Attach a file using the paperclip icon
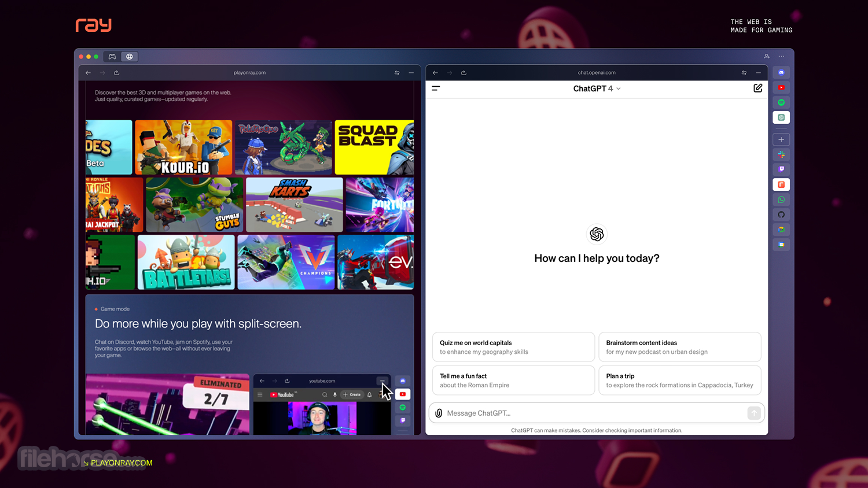Viewport: 868px width, 488px height. [439, 413]
